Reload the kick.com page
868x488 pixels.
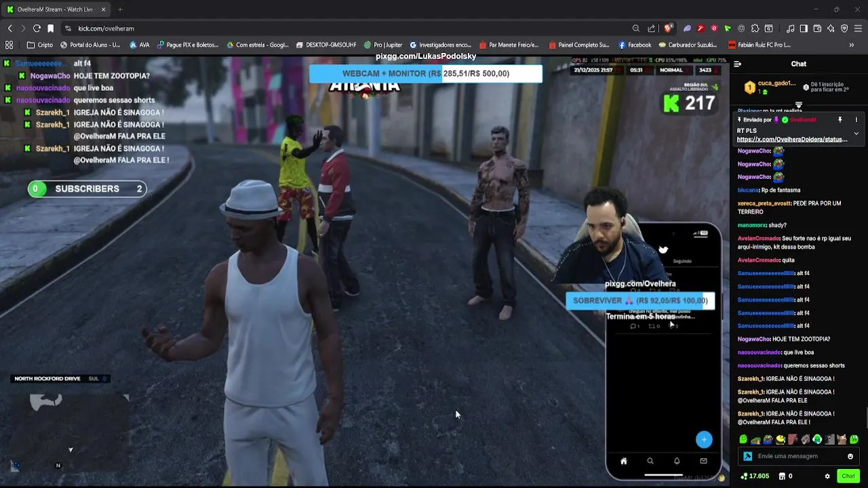click(x=37, y=28)
